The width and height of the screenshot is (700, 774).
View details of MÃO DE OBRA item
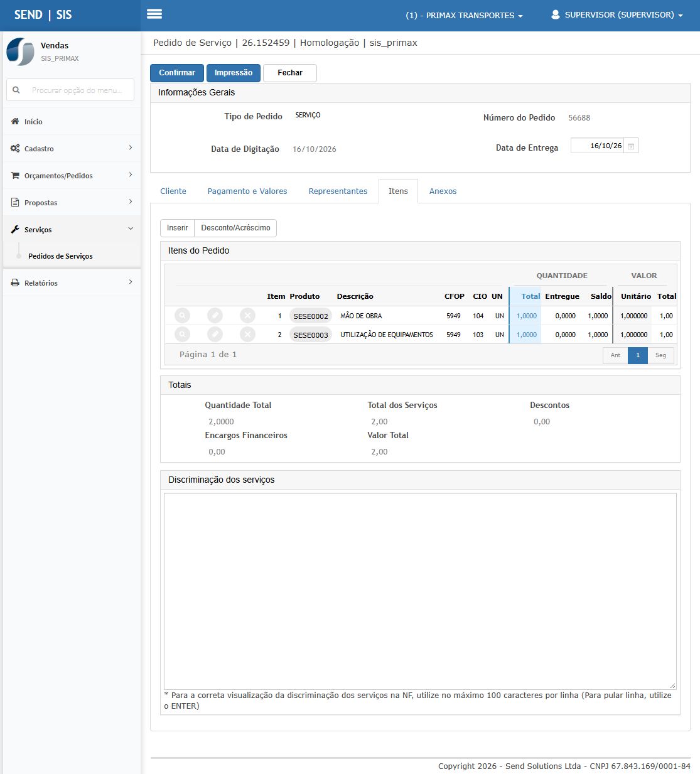[182, 316]
